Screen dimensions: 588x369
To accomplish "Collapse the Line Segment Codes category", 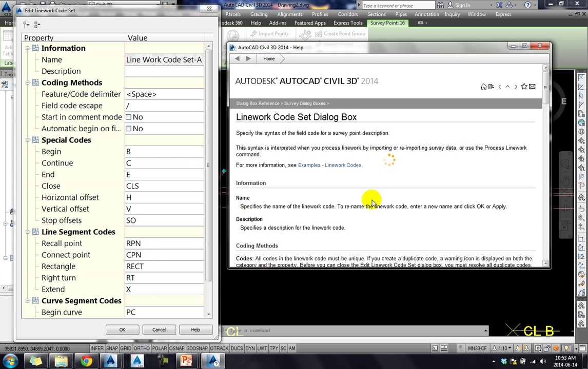I will click(x=27, y=232).
